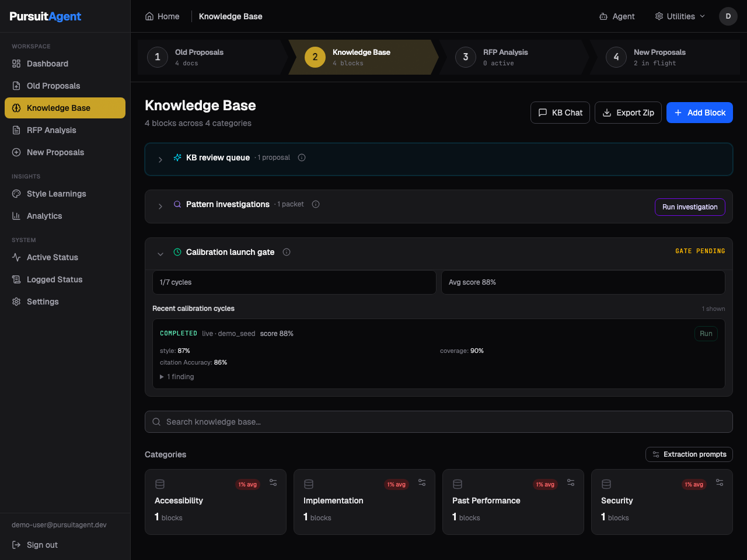Click the Accessibility database icon
The height and width of the screenshot is (560, 747).
[160, 484]
